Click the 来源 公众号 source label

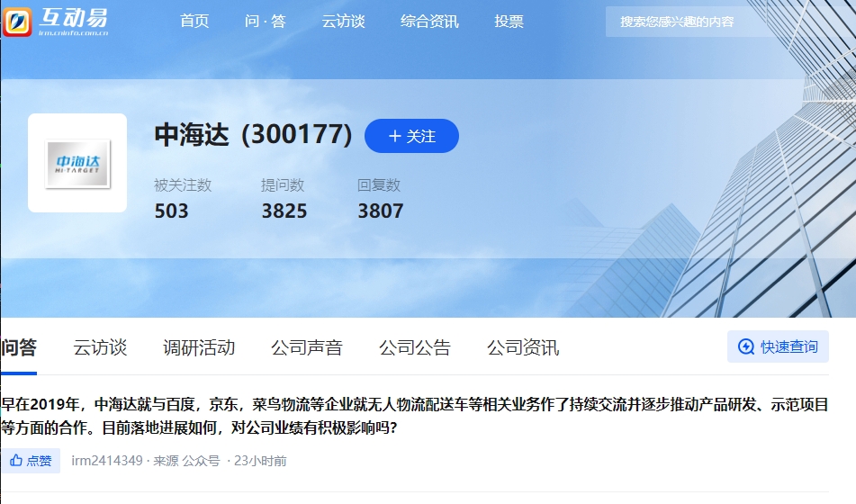(x=186, y=461)
